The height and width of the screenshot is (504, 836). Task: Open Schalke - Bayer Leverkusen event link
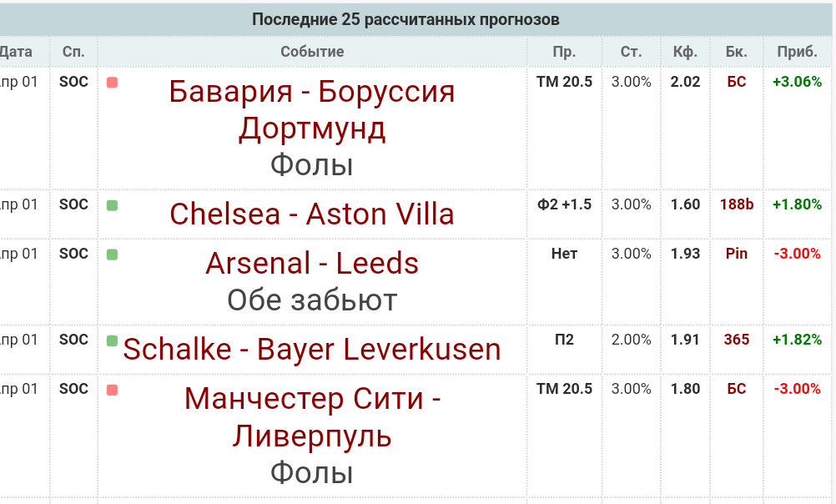(312, 350)
